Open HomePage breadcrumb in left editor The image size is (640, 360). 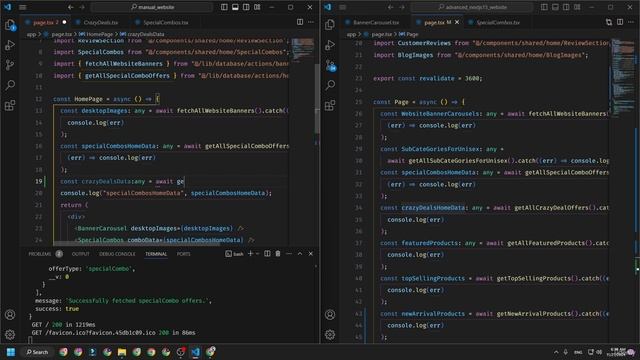tap(96, 34)
